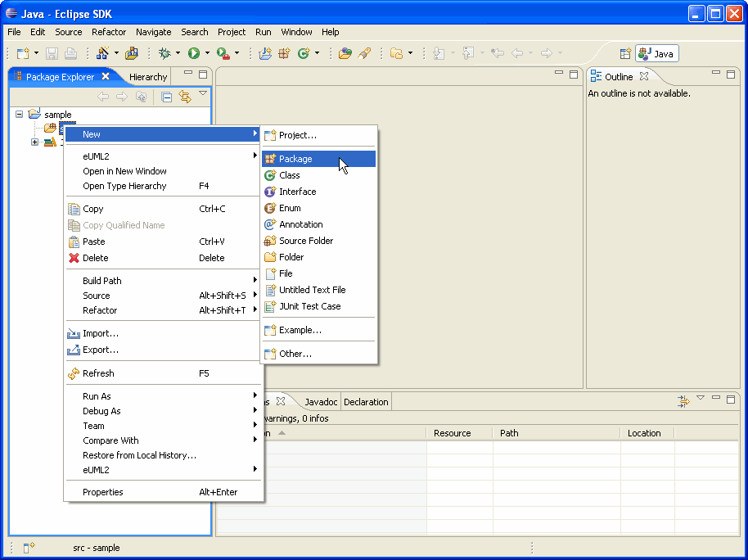Choose Package from the New submenu
This screenshot has height=560, width=748.
click(318, 159)
